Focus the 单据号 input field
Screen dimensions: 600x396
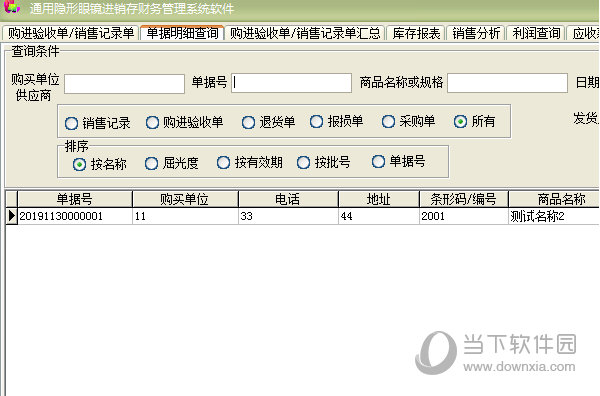tap(292, 83)
